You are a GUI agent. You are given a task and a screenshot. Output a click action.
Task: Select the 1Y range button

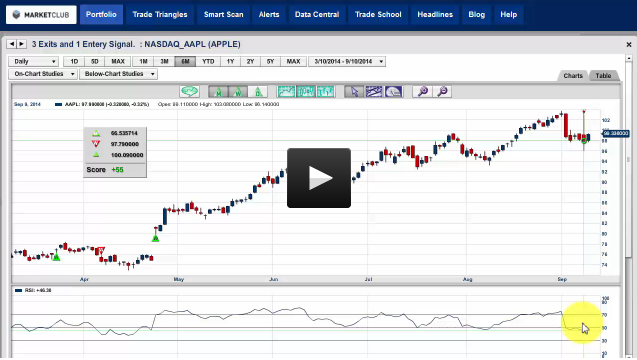(x=230, y=62)
